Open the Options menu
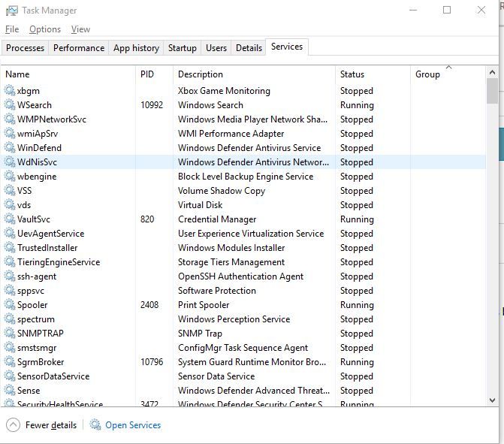Screen dimensions: 504x444 tap(45, 29)
